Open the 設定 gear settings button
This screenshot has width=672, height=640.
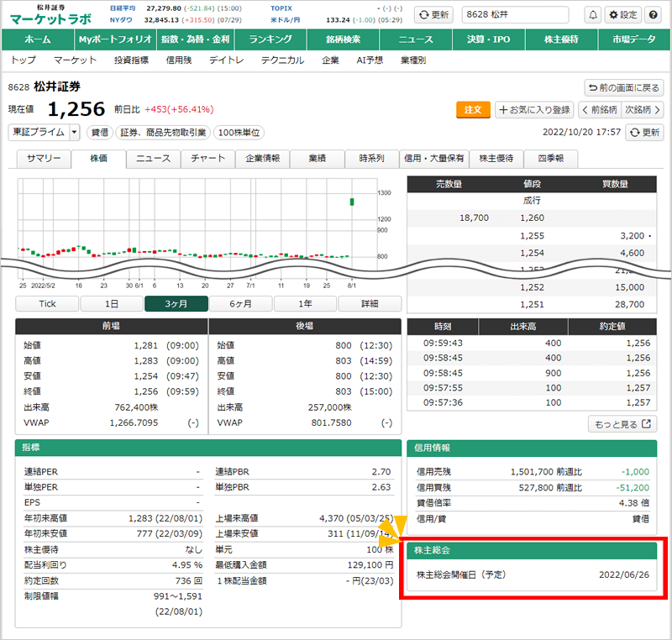click(623, 15)
